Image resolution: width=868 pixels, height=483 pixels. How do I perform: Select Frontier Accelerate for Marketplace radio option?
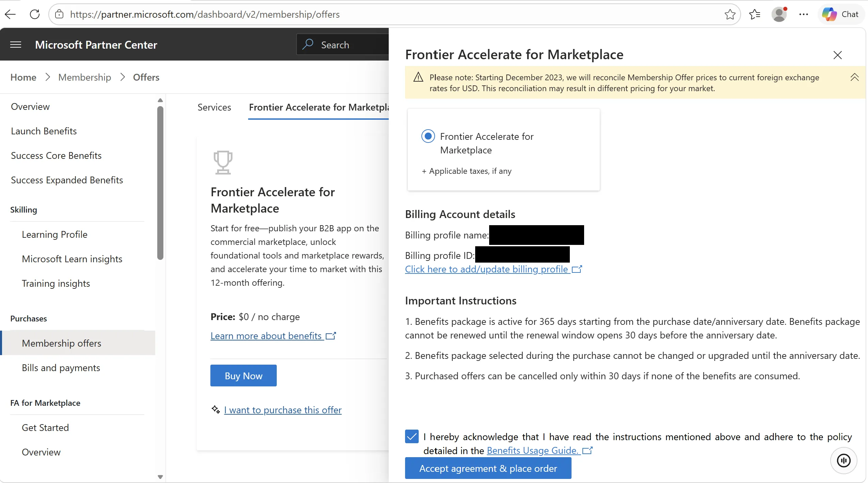click(428, 136)
